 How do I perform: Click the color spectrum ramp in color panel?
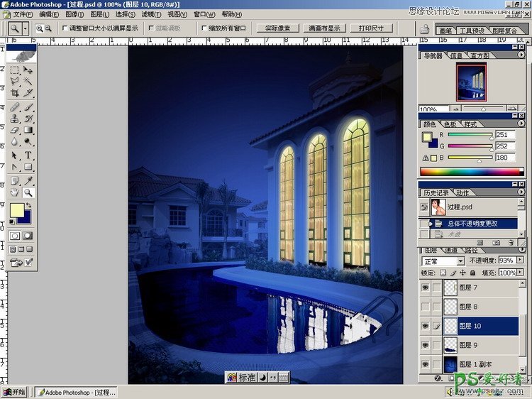point(470,171)
